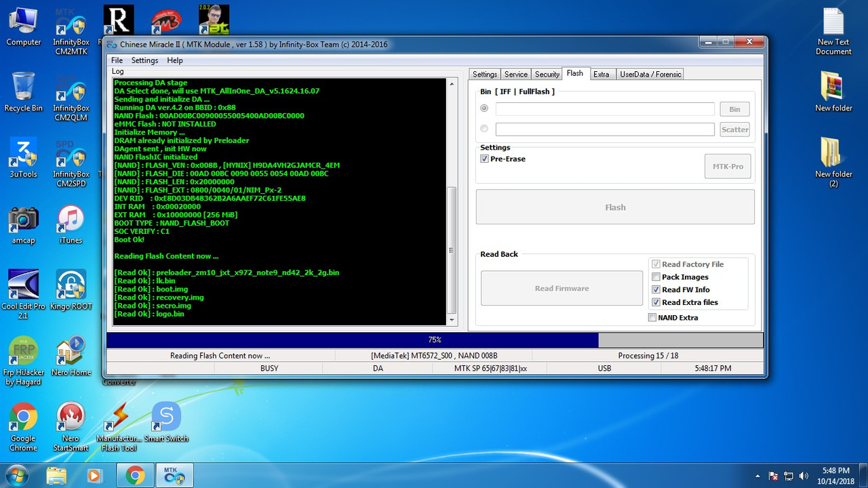This screenshot has width=868, height=488.
Task: Select the amcap camera icon
Action: (24, 224)
